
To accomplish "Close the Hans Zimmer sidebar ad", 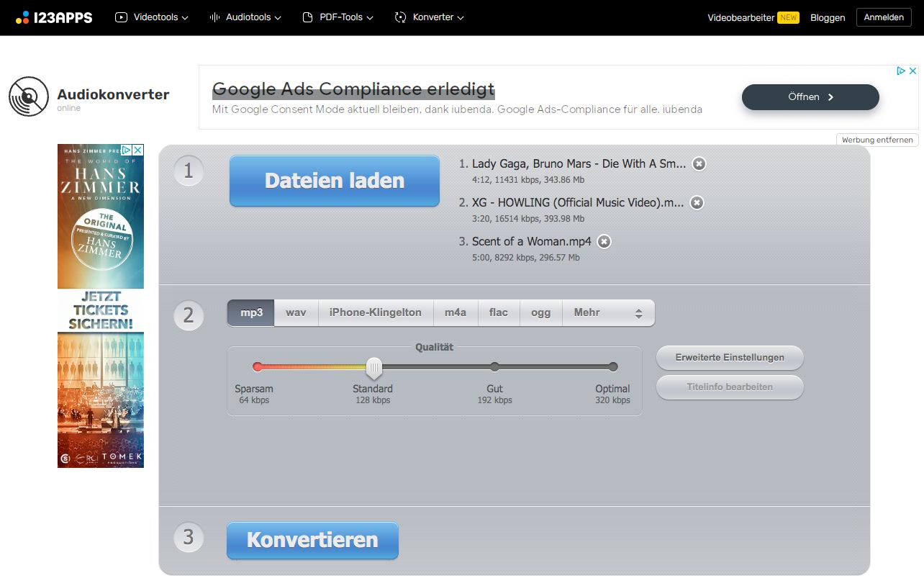I will [137, 150].
